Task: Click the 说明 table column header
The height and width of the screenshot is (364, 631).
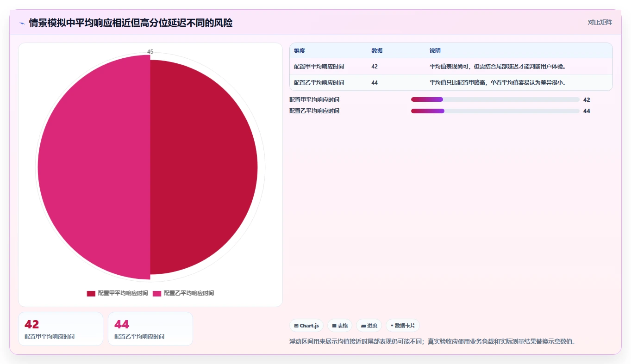Action: click(x=435, y=51)
